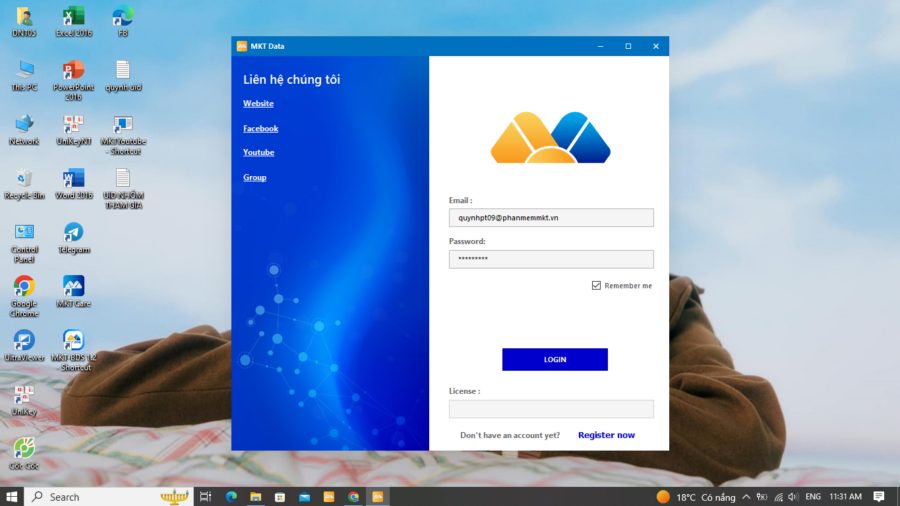
Task: Select the Excel 2016 desktop icon
Action: [x=73, y=17]
